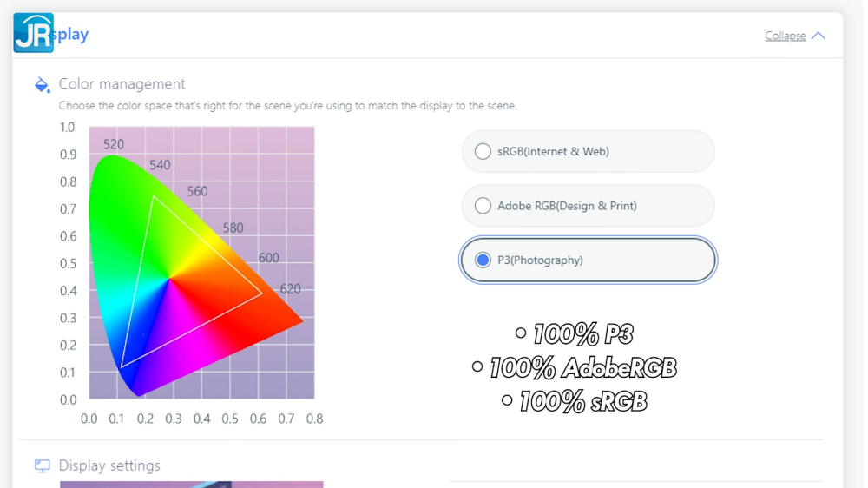Click the 100% P3 overlay text
This screenshot has height=488, width=868.
tap(582, 334)
